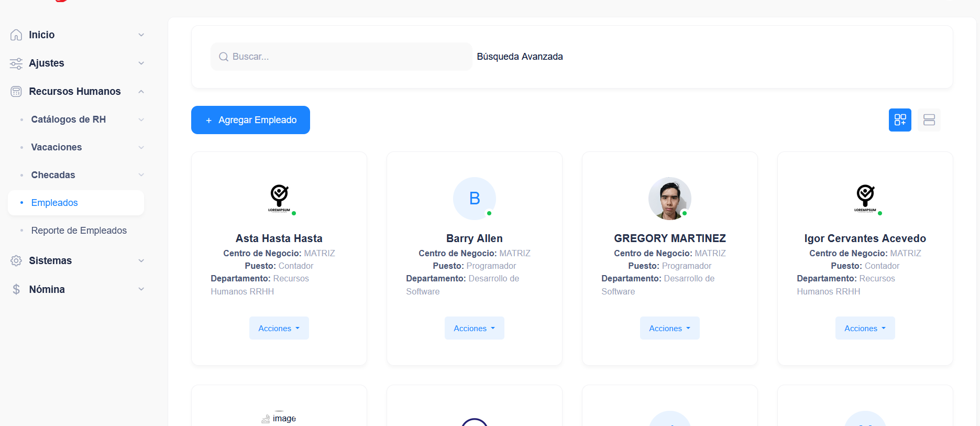
Task: Switch to the list view layout
Action: point(929,120)
